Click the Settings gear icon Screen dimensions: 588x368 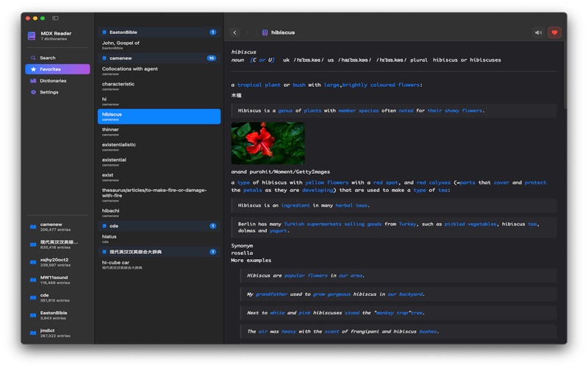pos(33,92)
